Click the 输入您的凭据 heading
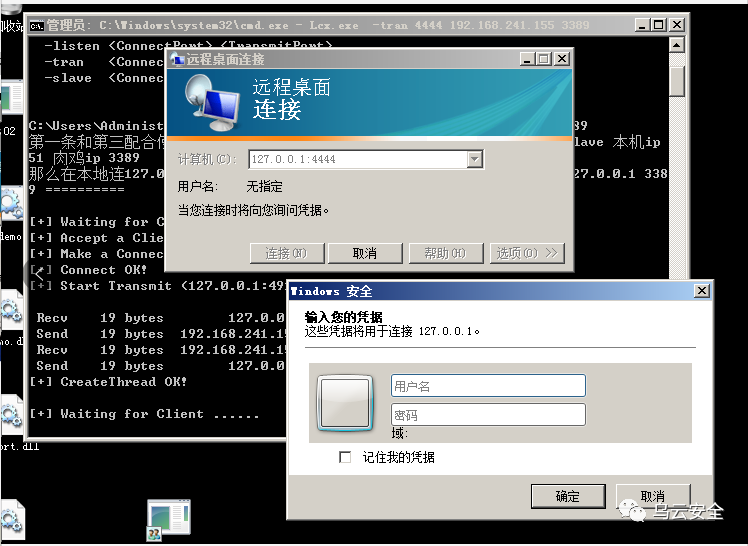Image resolution: width=748 pixels, height=546 pixels. (343, 317)
